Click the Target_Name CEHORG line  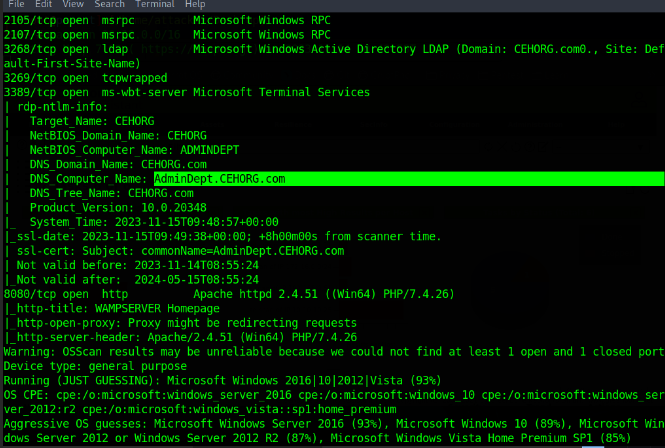[x=92, y=121]
